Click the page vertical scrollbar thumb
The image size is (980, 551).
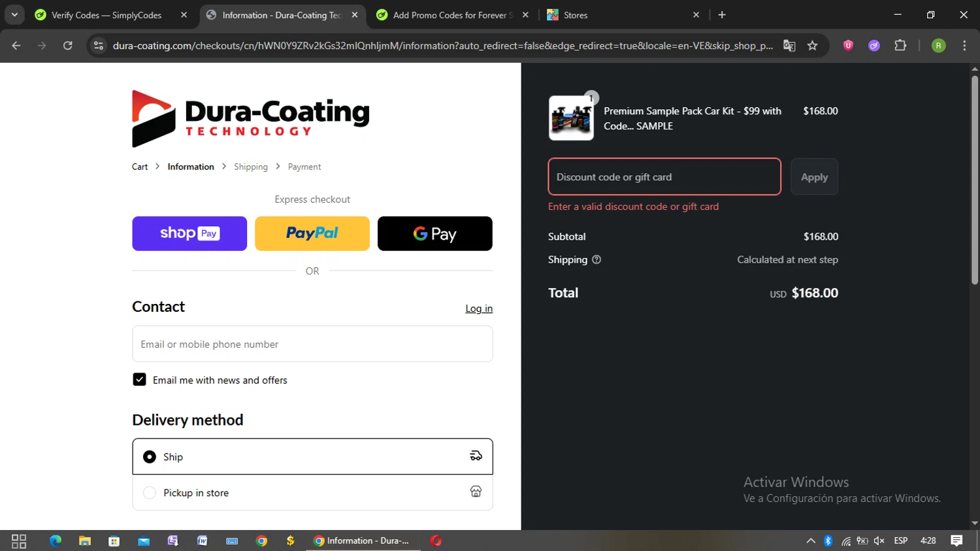pyautogui.click(x=975, y=180)
